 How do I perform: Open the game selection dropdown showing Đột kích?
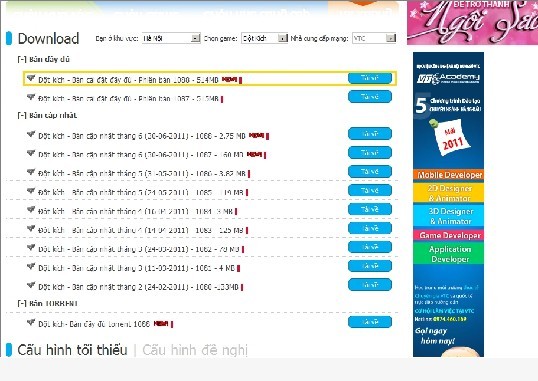coord(264,38)
